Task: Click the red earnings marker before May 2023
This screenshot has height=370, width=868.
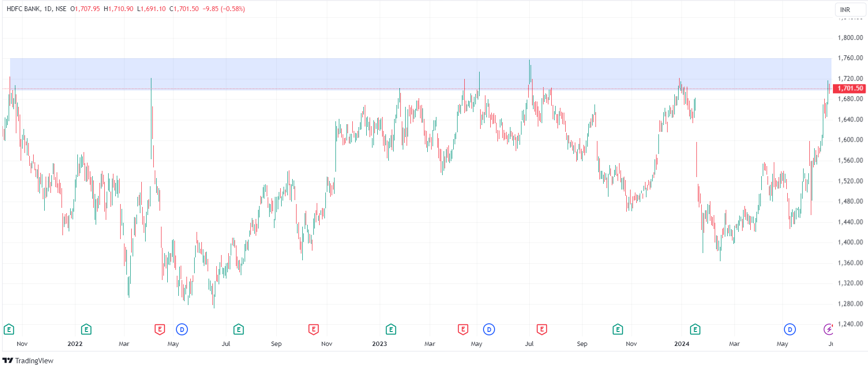Action: point(463,330)
